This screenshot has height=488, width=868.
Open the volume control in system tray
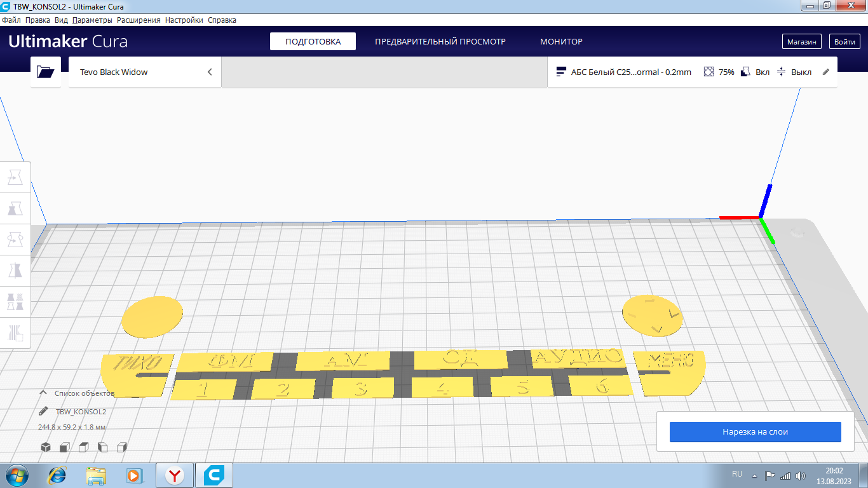pos(800,475)
